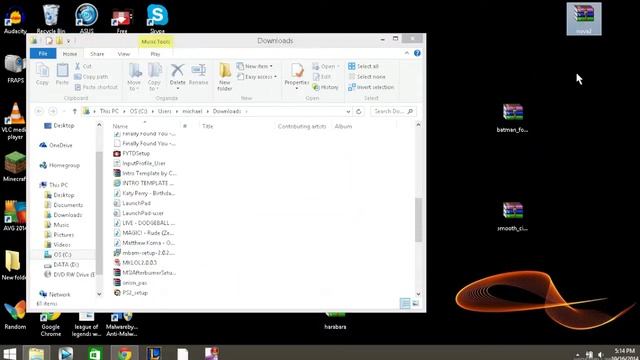Open the Minecraft desktop icon

tap(15, 167)
